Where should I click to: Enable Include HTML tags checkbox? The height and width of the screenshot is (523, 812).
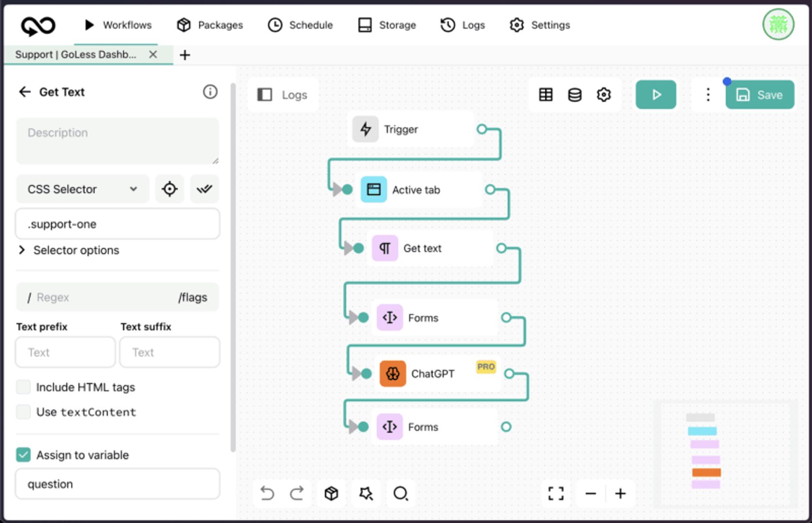(x=23, y=387)
